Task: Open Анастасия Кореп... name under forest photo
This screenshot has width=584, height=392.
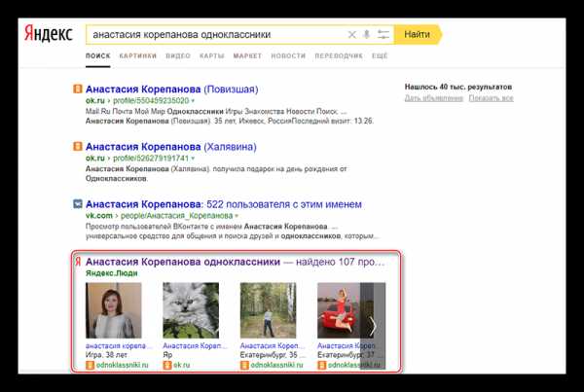Action: point(273,346)
